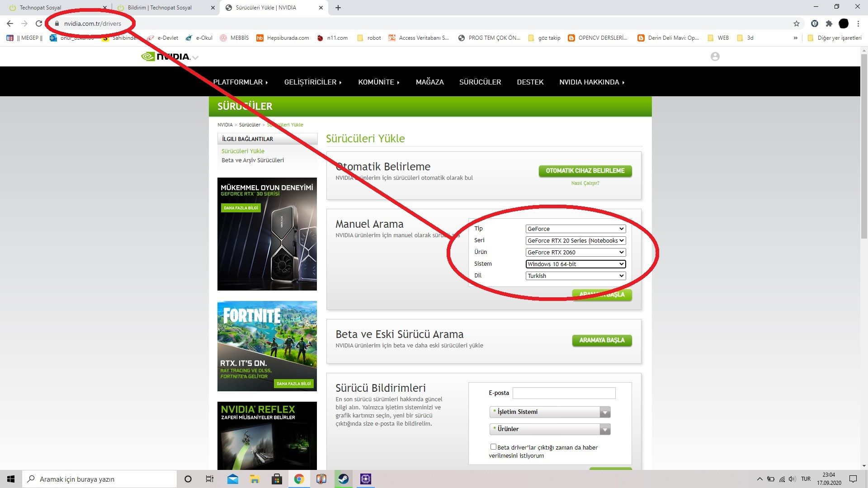Click the Fortnite RTX banner thumbnail
868x488 pixels.
click(x=267, y=346)
